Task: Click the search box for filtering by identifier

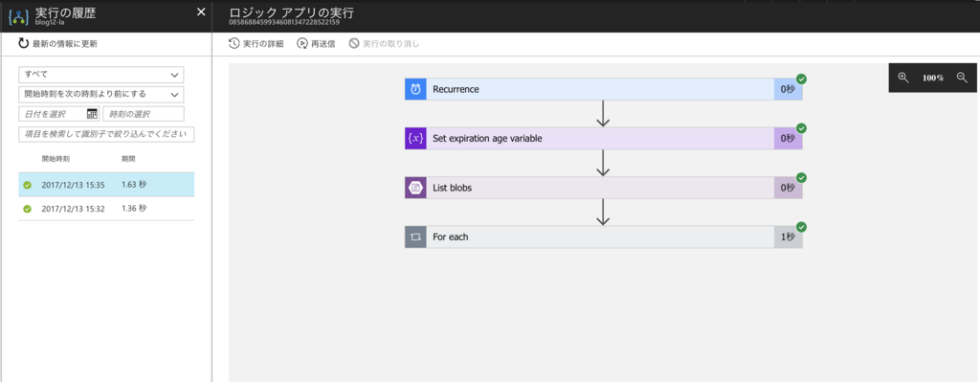Action: [106, 134]
